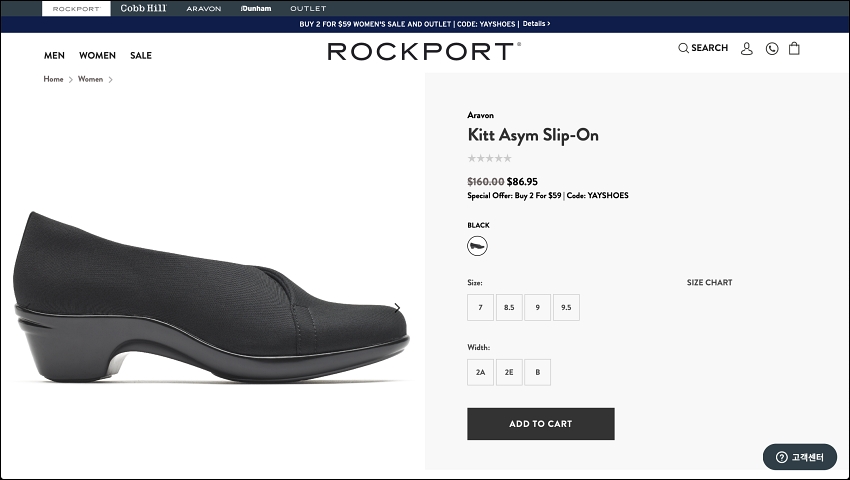The width and height of the screenshot is (850, 480).
Task: Click the main shoe product image
Action: (211, 297)
